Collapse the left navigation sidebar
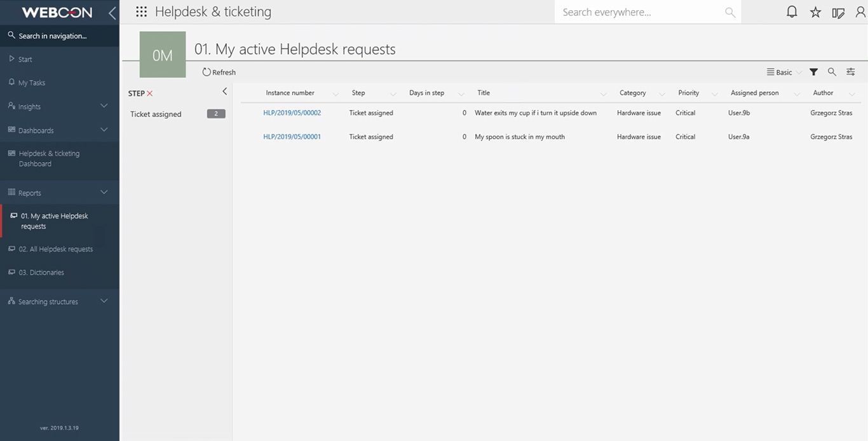868x441 pixels. tap(112, 13)
